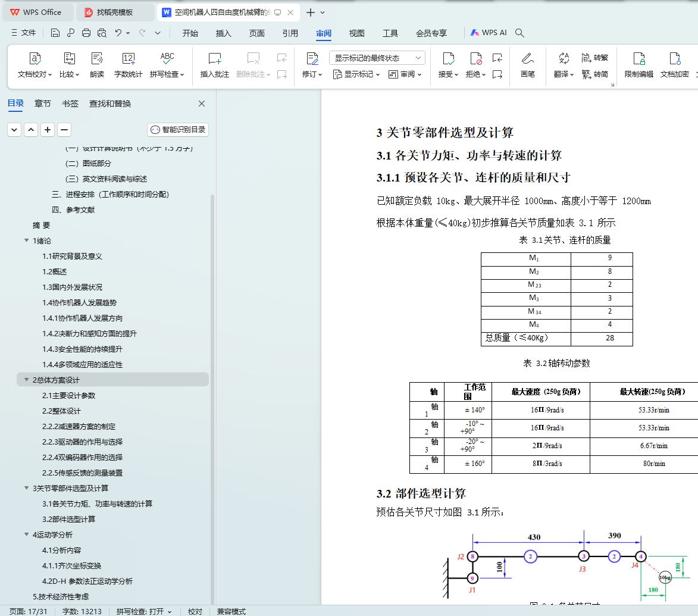Collapse 4运动学分析 outline section

coord(26,534)
